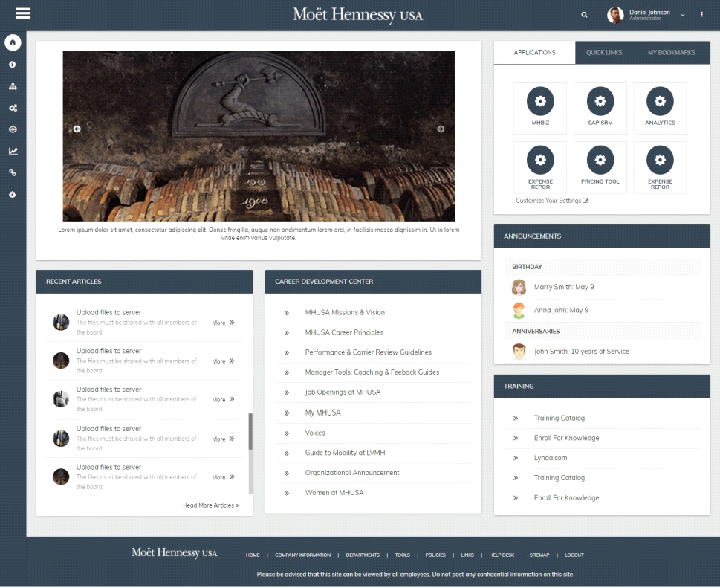
Task: Open the My MHUSA link
Action: click(x=322, y=413)
